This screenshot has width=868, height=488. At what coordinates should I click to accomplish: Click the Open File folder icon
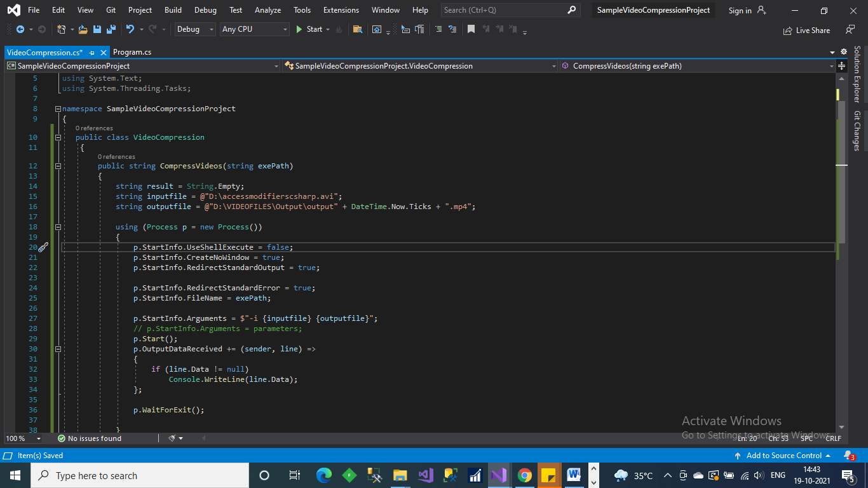click(84, 29)
